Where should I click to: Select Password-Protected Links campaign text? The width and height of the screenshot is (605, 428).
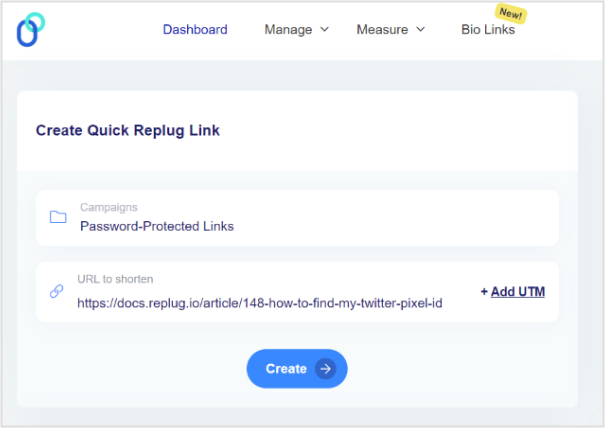tap(157, 226)
